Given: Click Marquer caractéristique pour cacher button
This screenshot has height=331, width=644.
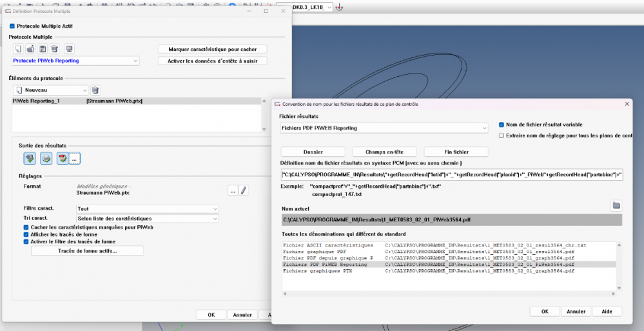Looking at the screenshot, I should pyautogui.click(x=212, y=49).
